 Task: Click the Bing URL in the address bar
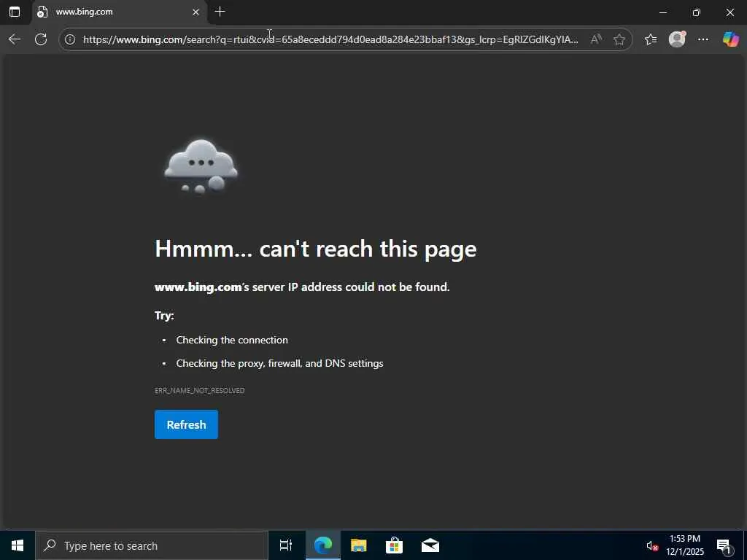point(330,39)
